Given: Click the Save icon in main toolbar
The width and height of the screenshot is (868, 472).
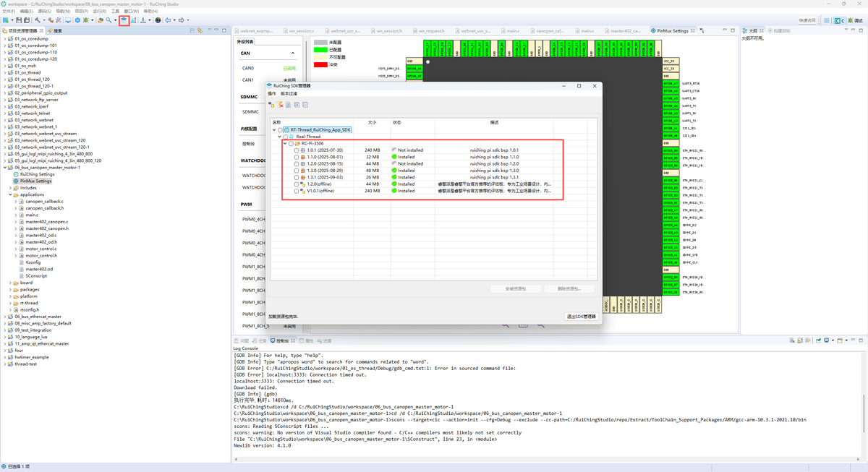Looking at the screenshot, I should click(x=18, y=20).
